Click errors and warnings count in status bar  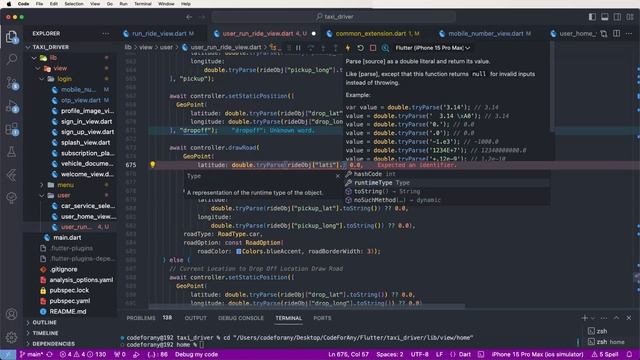[83, 354]
